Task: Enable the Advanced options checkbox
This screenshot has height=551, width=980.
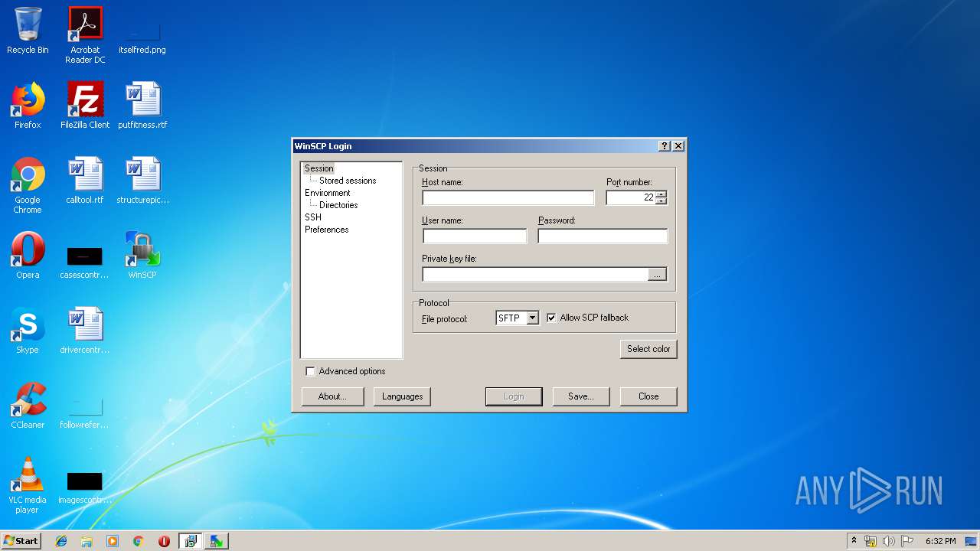Action: [310, 371]
